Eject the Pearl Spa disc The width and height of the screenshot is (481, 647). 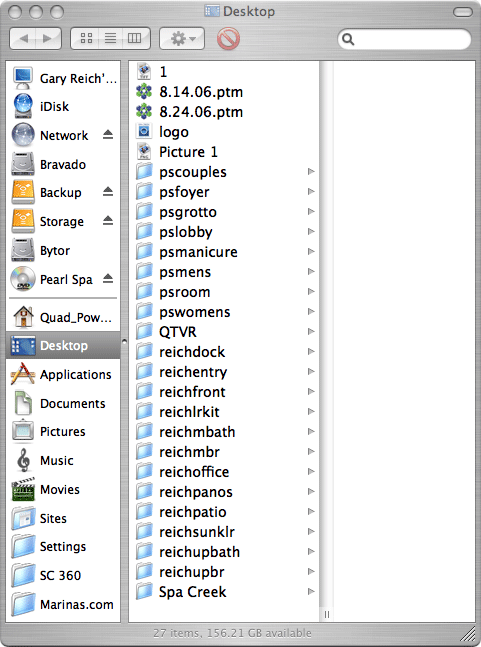[108, 278]
